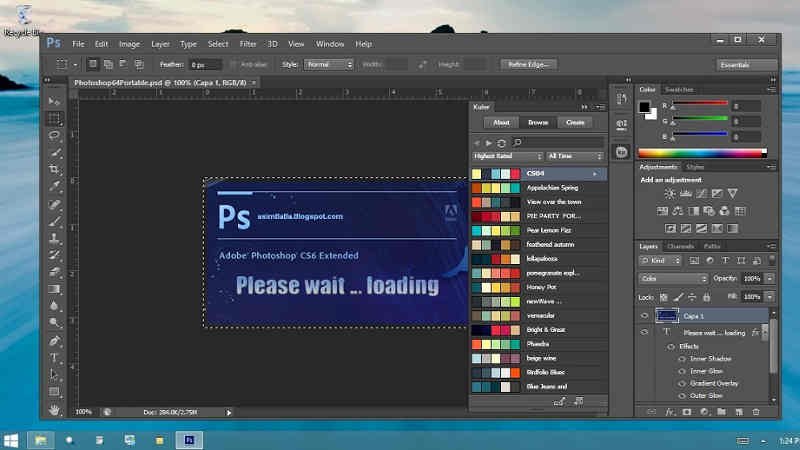Click the layer style fx button

click(x=670, y=412)
